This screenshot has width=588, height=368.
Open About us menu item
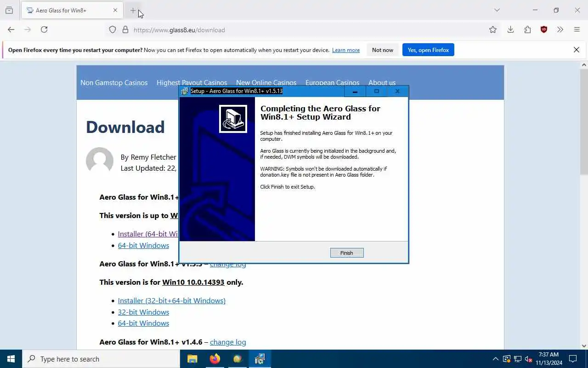coord(382,83)
